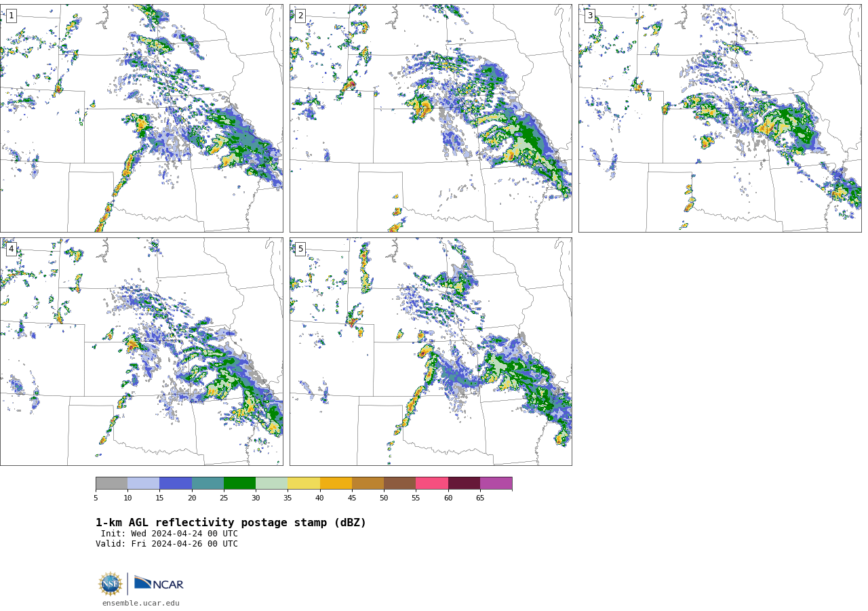868x611 pixels.
Task: Click the gray 5-10 dBZ color swatch
Action: coord(111,483)
